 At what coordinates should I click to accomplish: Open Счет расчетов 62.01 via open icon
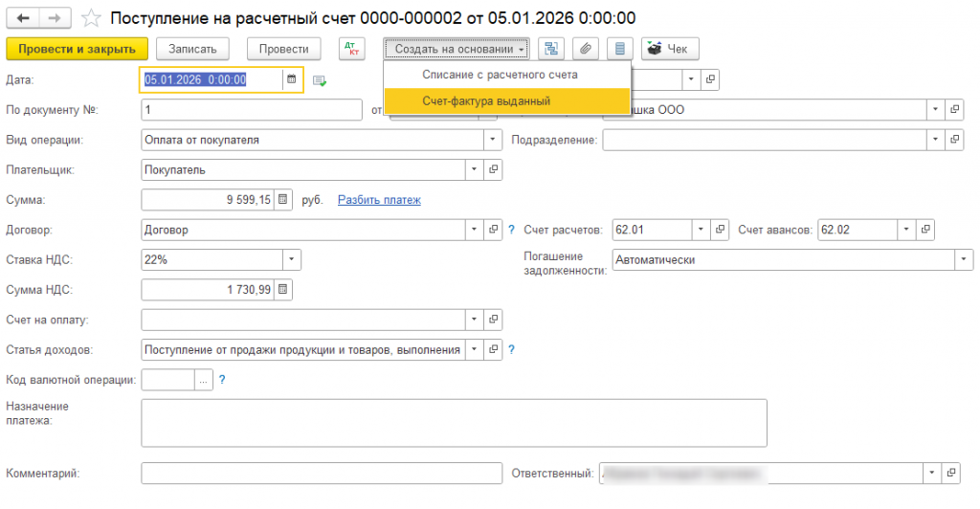(x=720, y=230)
